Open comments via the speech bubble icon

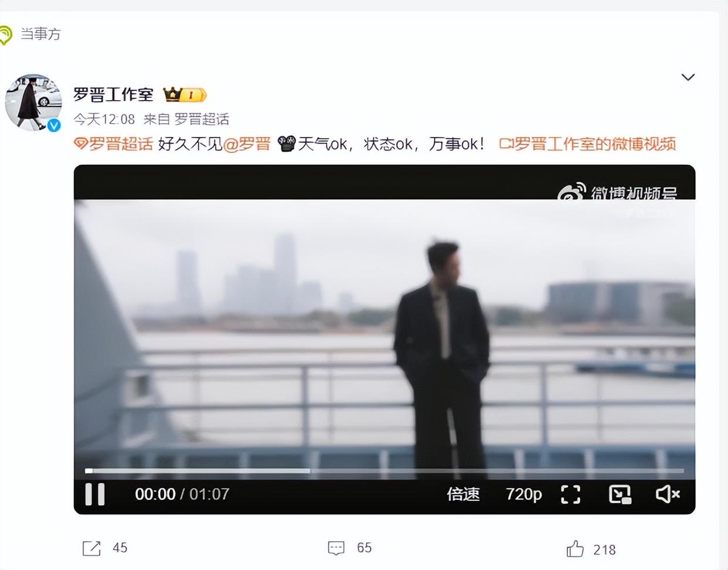336,548
